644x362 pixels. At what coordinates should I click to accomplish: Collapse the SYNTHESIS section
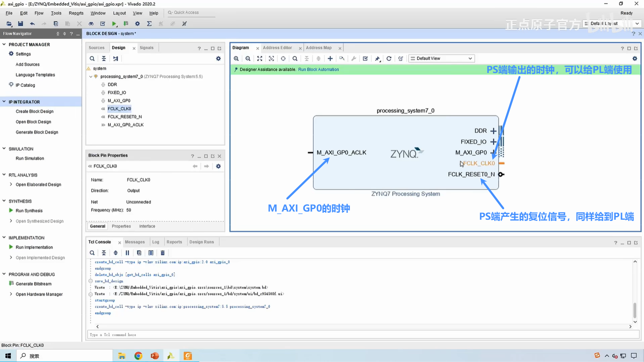coord(4,201)
